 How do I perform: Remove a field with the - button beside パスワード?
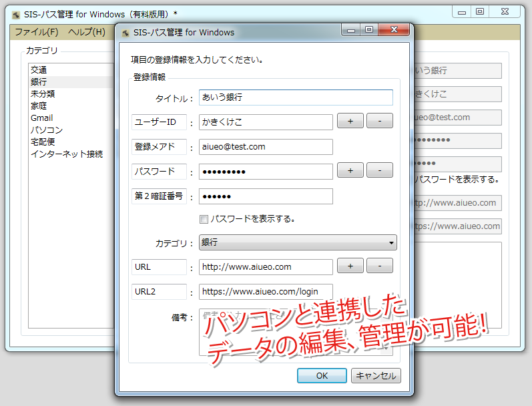click(380, 170)
